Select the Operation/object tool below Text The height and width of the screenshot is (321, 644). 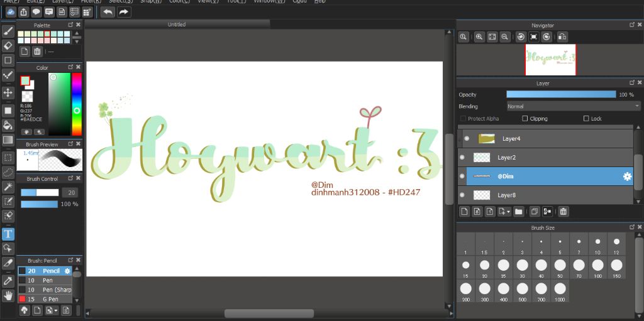click(8, 248)
